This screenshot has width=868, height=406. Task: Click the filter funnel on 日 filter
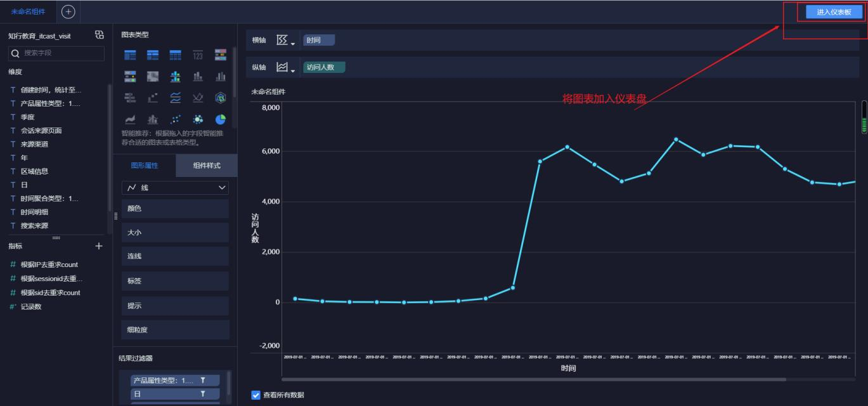coord(203,394)
